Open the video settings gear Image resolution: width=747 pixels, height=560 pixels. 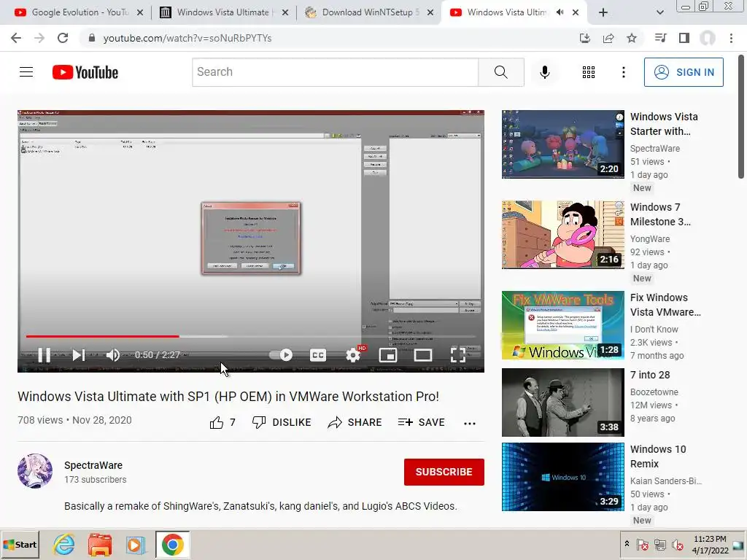353,355
